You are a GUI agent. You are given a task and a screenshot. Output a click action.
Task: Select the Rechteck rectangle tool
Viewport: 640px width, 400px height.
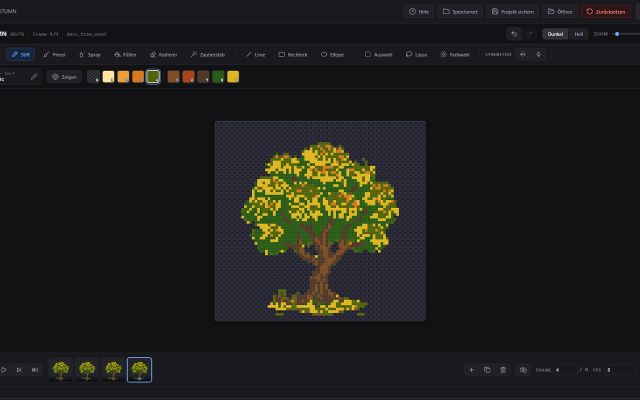click(x=293, y=54)
